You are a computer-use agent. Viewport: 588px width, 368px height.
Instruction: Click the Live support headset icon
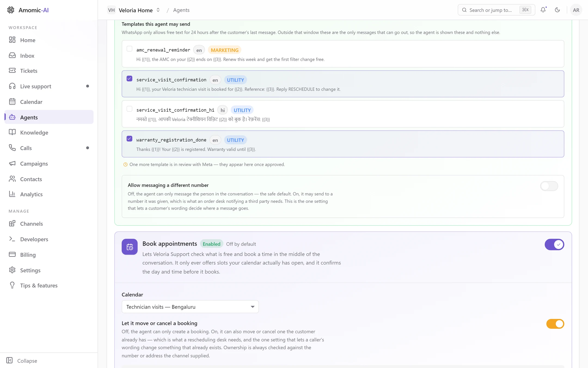(12, 86)
